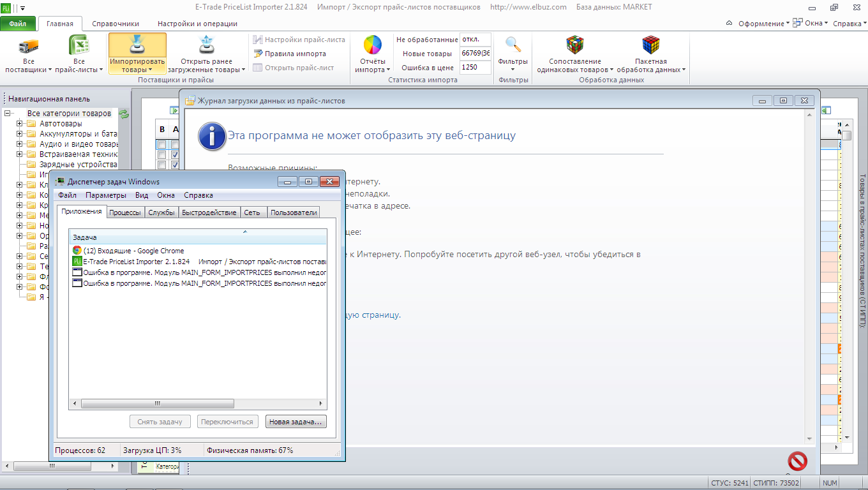This screenshot has width=868, height=490.
Task: Click the Зарядные устройства folder icon
Action: (x=31, y=165)
